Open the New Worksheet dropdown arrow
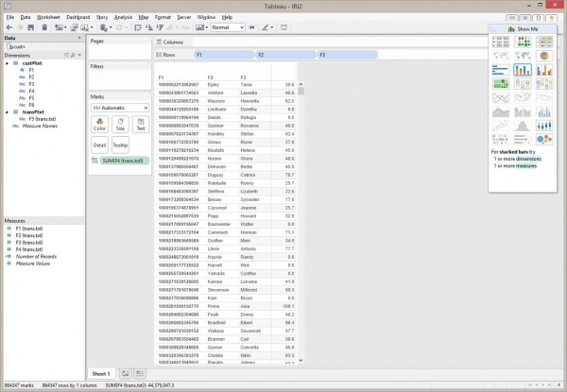 65,27
